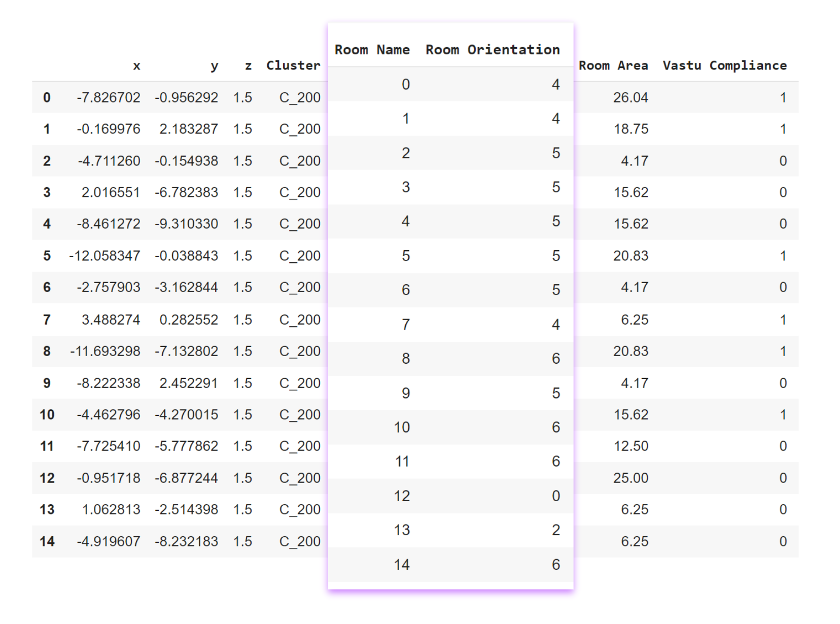840x624 pixels.
Task: Select y value -8.232183
Action: tap(186, 541)
